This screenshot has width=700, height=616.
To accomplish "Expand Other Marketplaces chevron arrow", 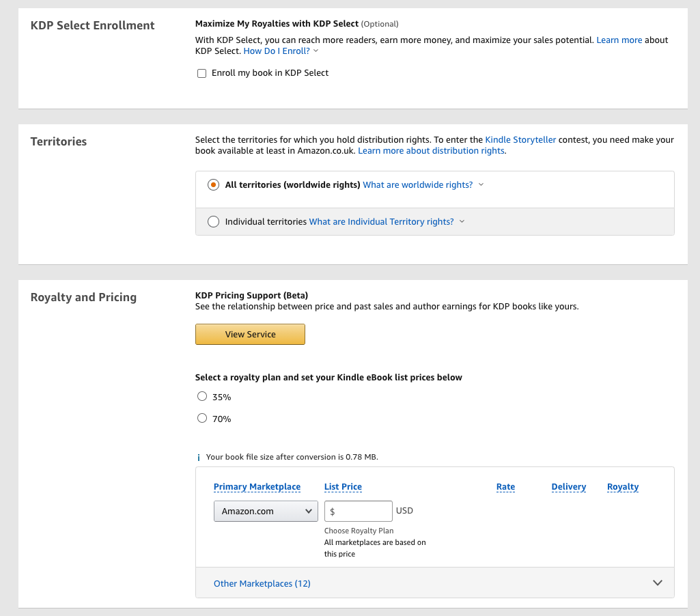I will tap(658, 583).
